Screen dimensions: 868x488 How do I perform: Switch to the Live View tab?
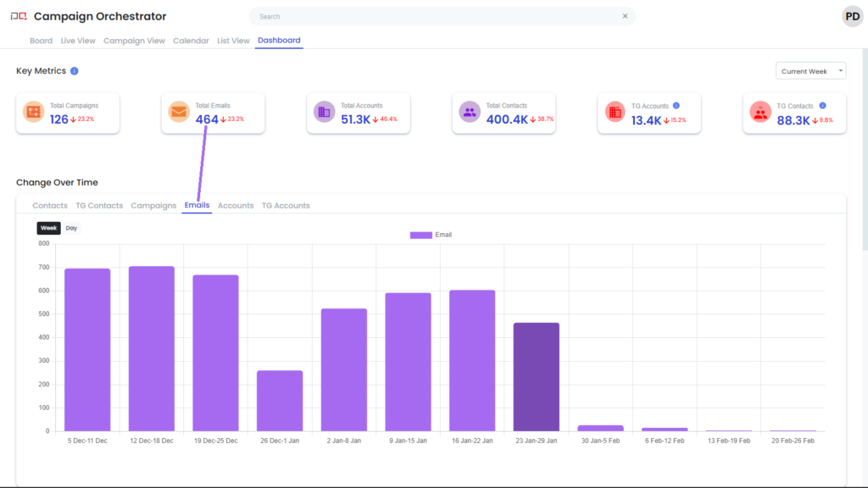point(78,41)
